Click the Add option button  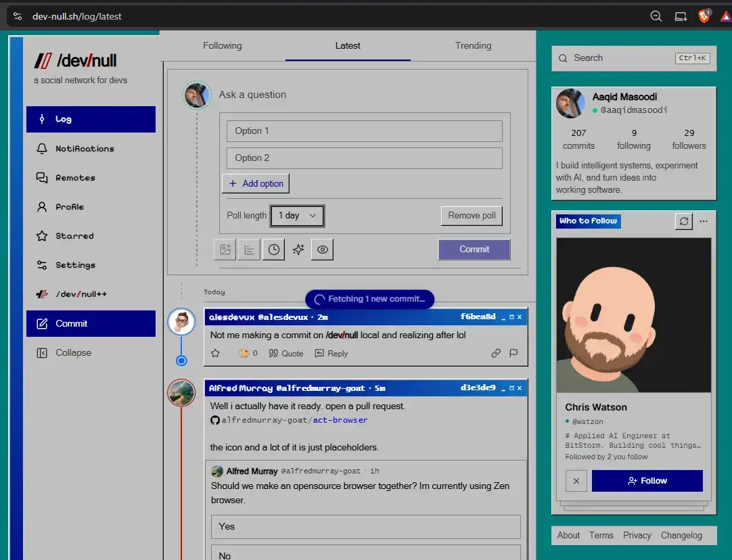coord(256,183)
